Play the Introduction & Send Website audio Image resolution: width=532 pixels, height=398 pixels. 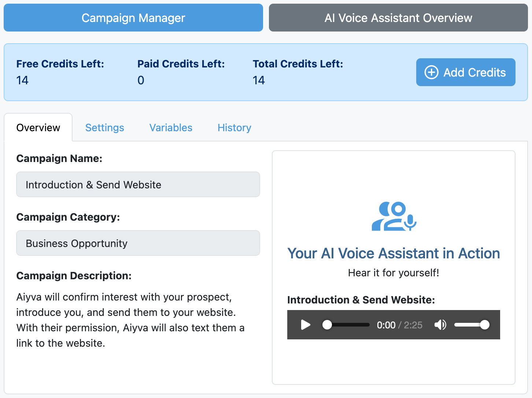(306, 325)
